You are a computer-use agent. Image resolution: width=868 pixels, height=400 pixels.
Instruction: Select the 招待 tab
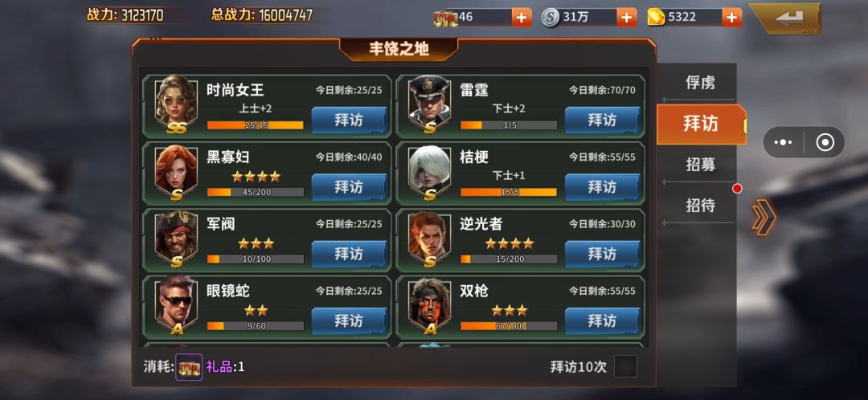pos(700,206)
